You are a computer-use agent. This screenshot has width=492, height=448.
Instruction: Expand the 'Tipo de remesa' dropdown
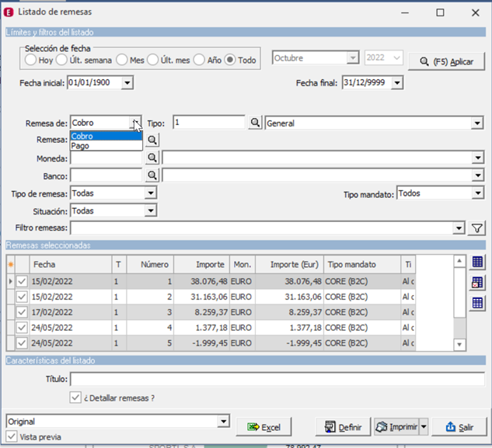coord(150,193)
